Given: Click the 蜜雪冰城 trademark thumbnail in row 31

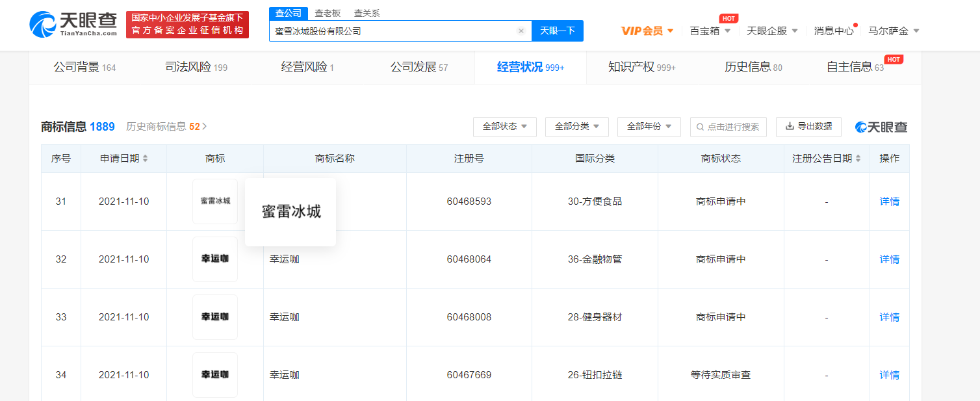Looking at the screenshot, I should (215, 201).
